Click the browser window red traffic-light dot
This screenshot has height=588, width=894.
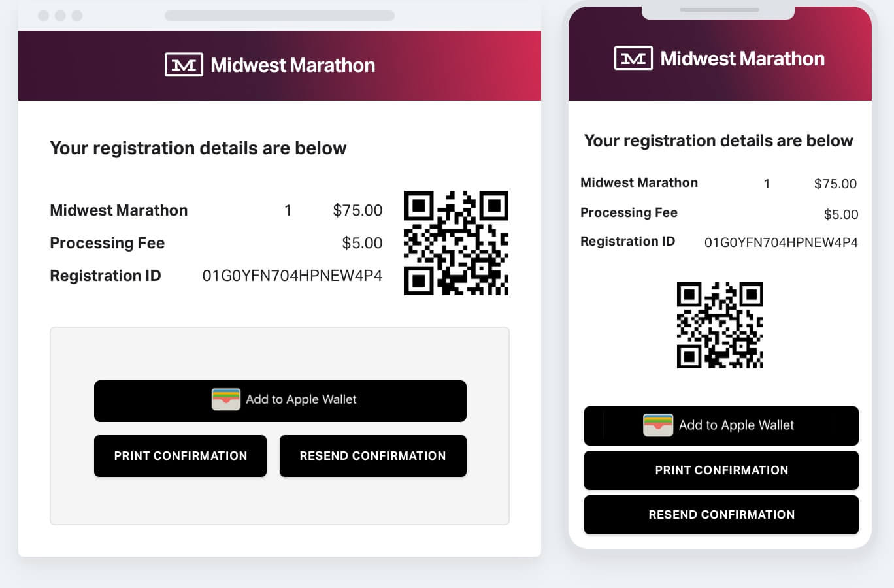pos(43,14)
